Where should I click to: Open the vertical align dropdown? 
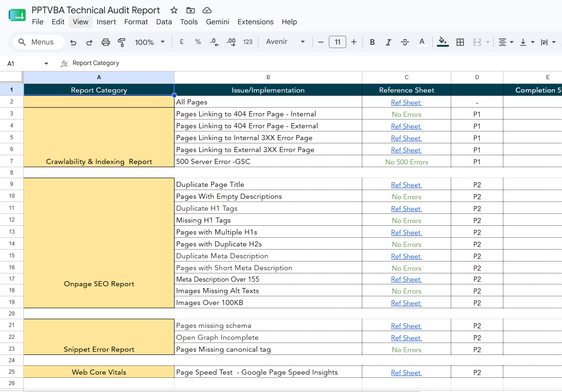tap(527, 42)
